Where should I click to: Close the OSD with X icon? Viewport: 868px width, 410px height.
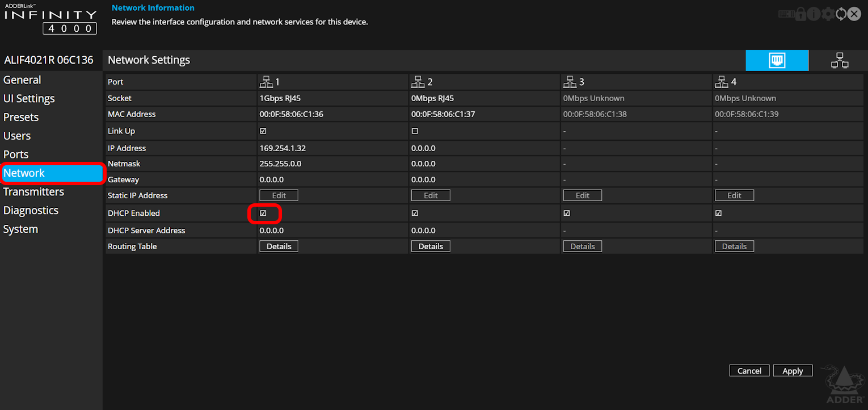pos(854,14)
